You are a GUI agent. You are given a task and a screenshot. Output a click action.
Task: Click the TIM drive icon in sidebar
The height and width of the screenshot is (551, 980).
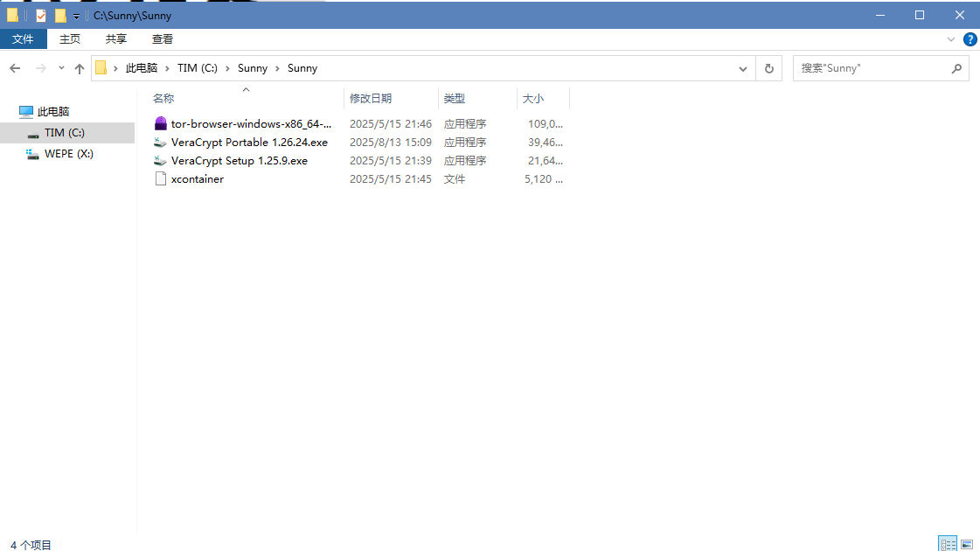pyautogui.click(x=33, y=135)
